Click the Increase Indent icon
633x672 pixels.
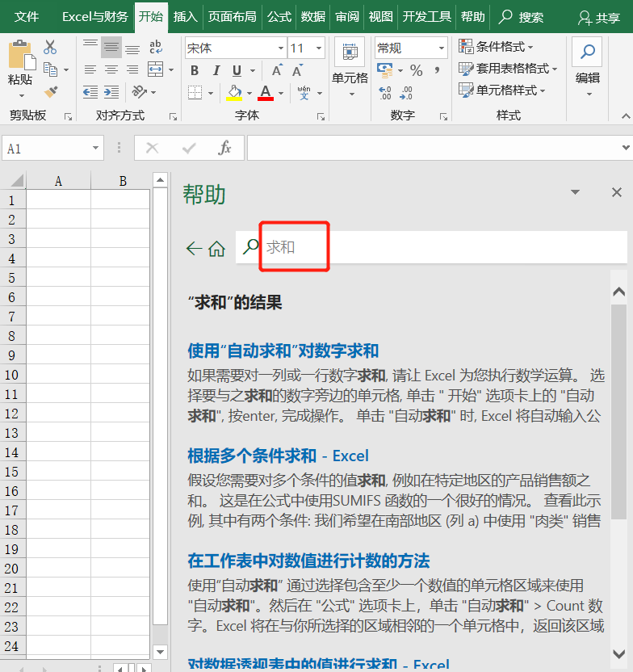(x=111, y=92)
